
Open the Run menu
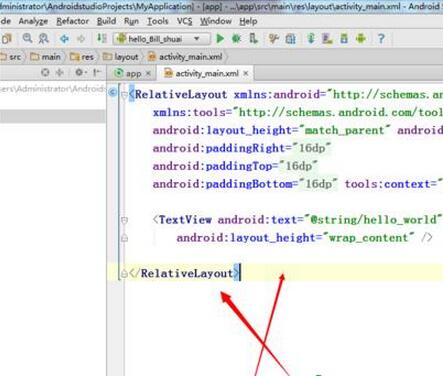(131, 21)
